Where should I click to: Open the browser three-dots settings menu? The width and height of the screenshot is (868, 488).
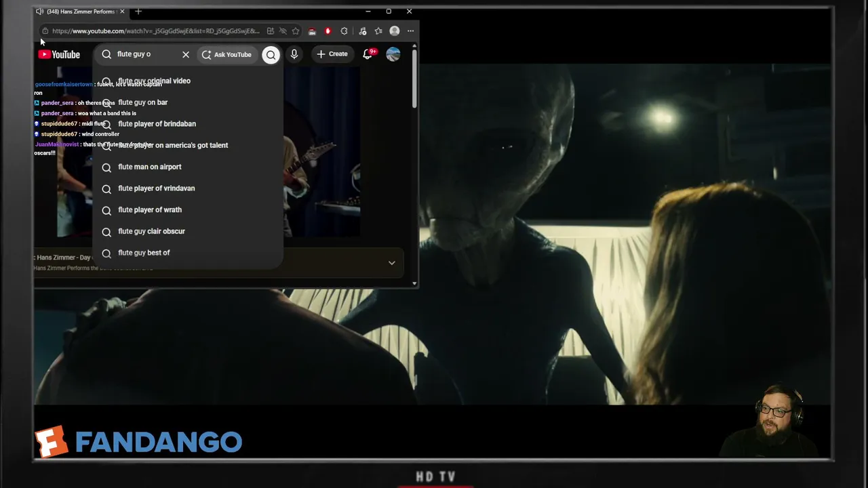tap(410, 31)
